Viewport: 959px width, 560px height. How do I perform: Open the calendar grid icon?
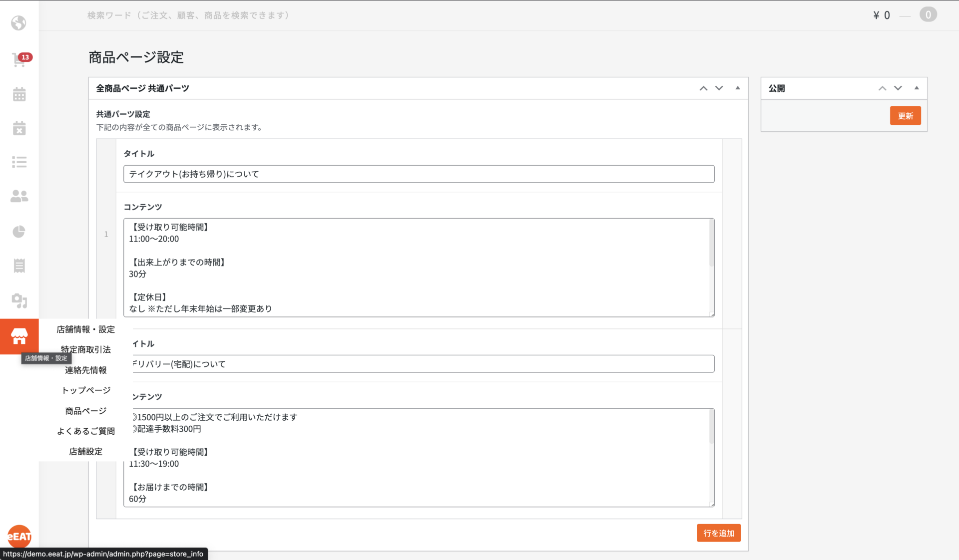tap(19, 94)
